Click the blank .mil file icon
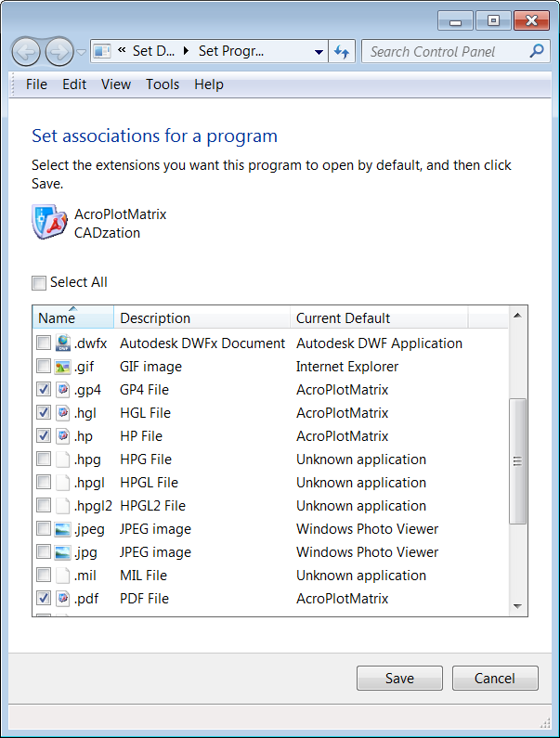This screenshot has height=738, width=560. click(62, 576)
